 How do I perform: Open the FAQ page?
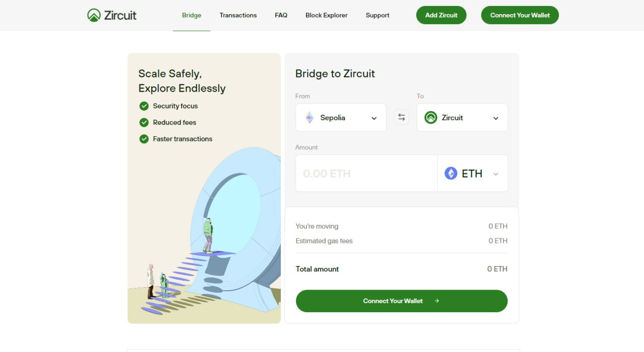[x=281, y=15]
